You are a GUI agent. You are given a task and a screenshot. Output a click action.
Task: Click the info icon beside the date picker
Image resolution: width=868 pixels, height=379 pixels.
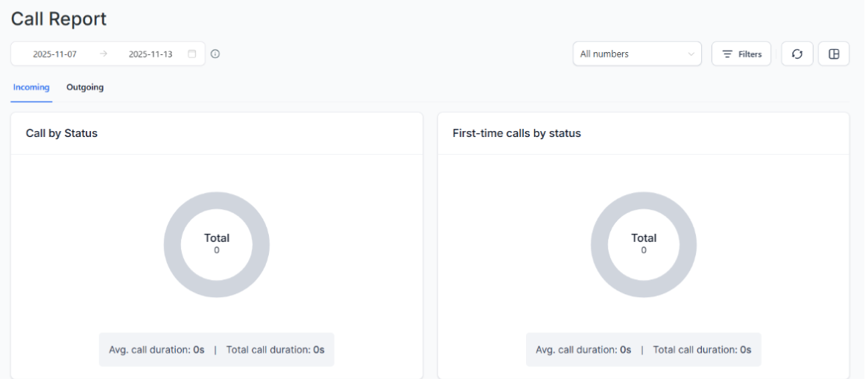[215, 54]
